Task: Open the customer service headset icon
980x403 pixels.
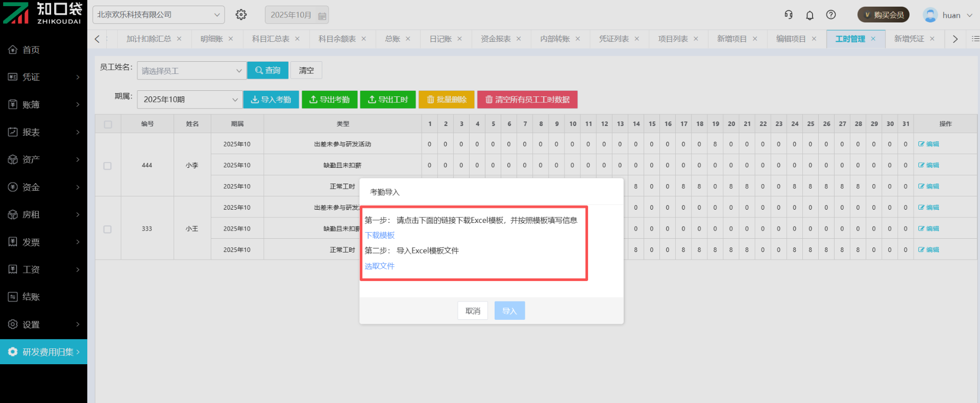Action: pyautogui.click(x=789, y=15)
